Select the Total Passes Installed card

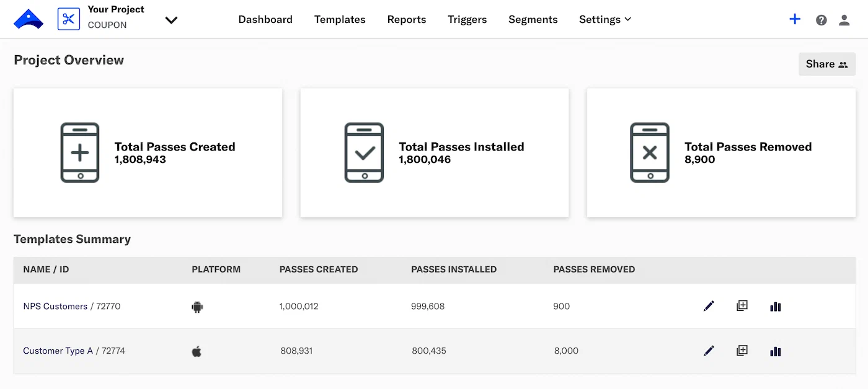(434, 152)
